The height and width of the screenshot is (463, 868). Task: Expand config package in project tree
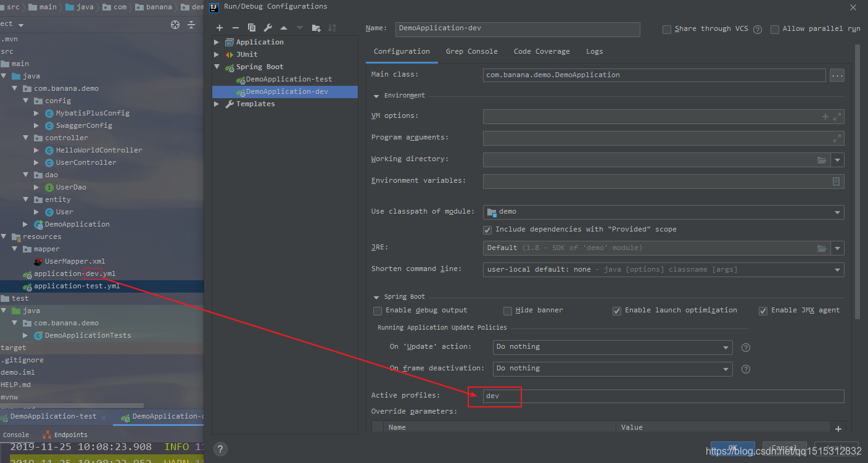(27, 101)
